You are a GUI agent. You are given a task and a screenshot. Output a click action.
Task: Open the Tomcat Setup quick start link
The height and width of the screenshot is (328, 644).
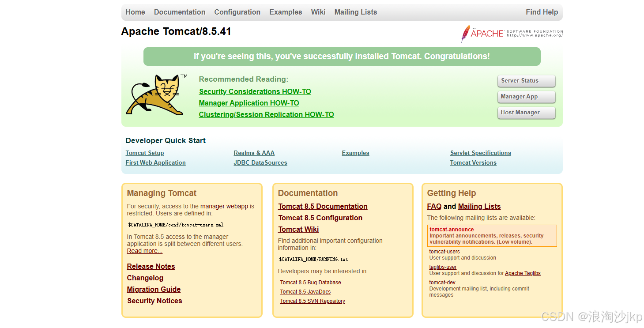point(145,153)
